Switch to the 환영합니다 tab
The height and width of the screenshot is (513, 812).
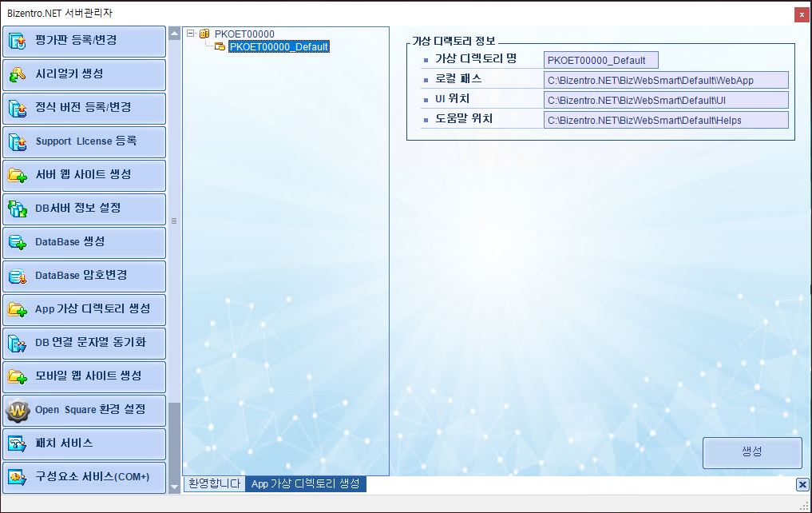click(x=214, y=484)
